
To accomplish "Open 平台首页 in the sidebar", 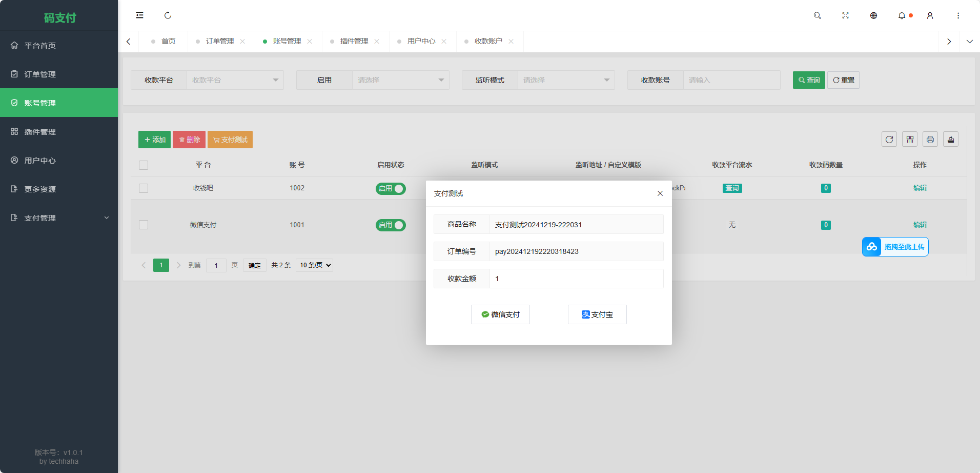I will click(59, 45).
